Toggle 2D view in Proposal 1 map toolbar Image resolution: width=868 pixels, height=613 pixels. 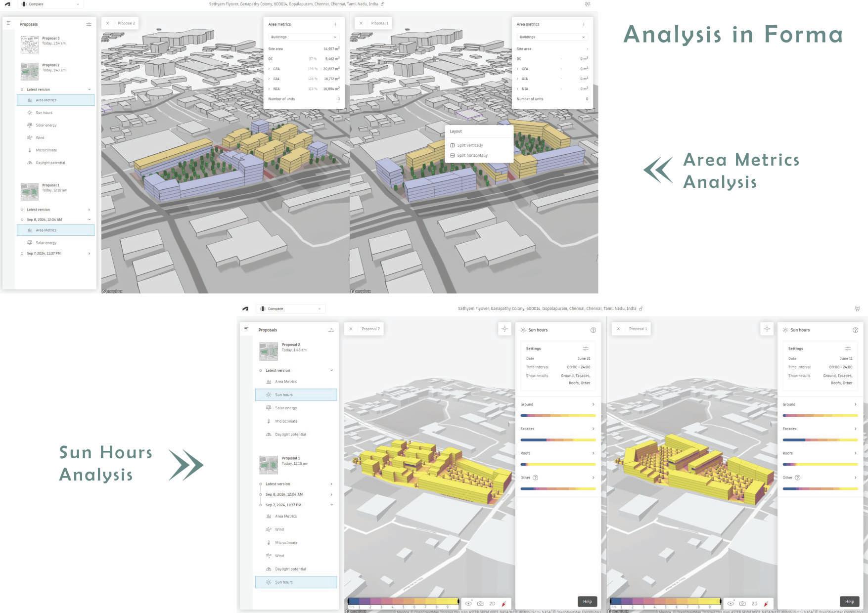(x=754, y=604)
